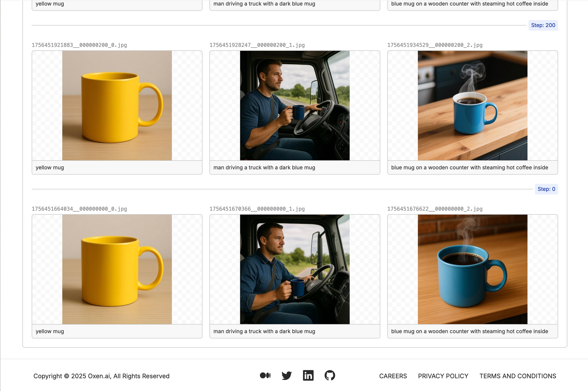Open step 200 steaming blue mug image
The width and height of the screenshot is (588, 391).
(x=472, y=105)
